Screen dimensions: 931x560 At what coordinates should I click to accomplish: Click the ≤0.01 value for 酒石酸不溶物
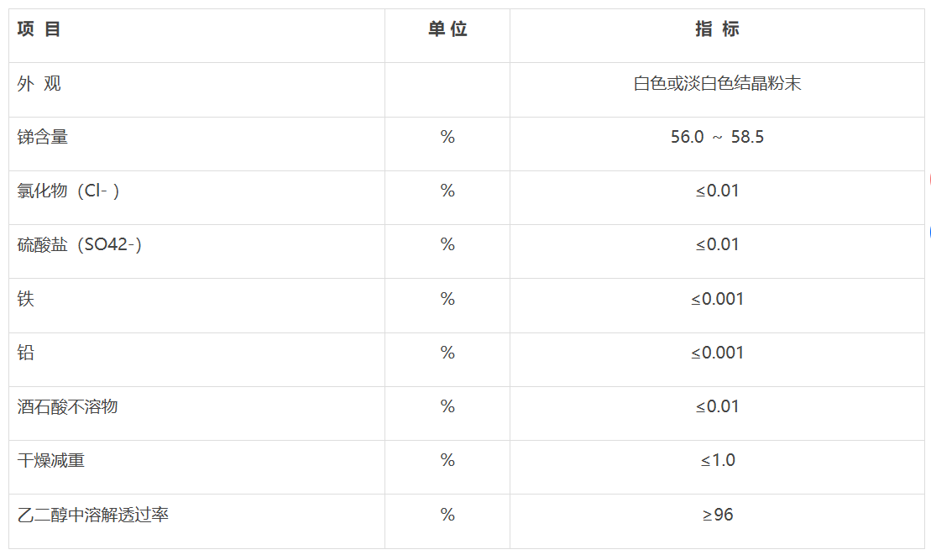pyautogui.click(x=717, y=406)
